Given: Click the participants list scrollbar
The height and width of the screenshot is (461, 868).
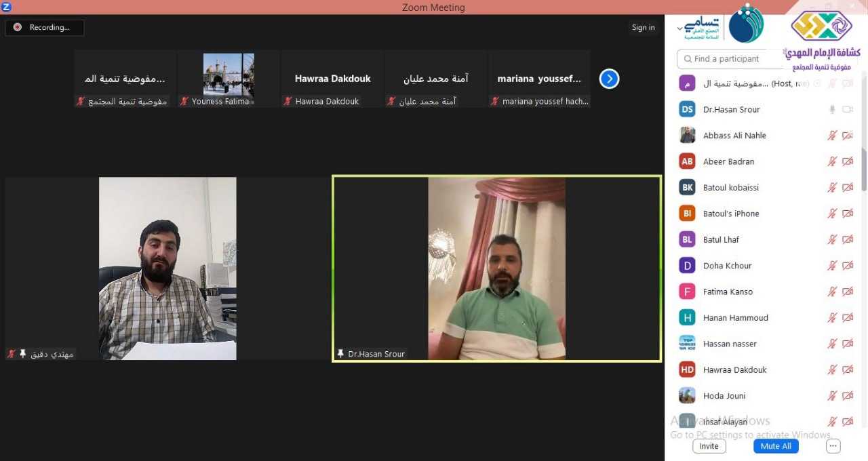Looking at the screenshot, I should [x=864, y=169].
